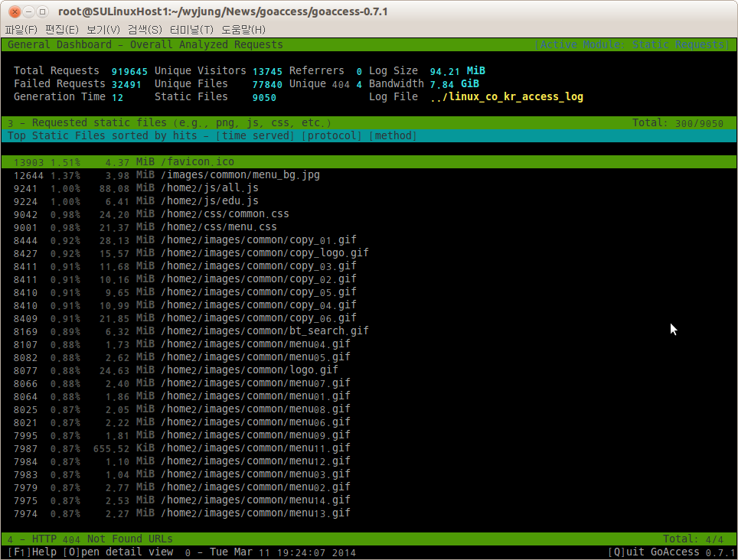Screen dimensions: 738x560
Task: Select the menu11.gif row
Action: [x=369, y=448]
